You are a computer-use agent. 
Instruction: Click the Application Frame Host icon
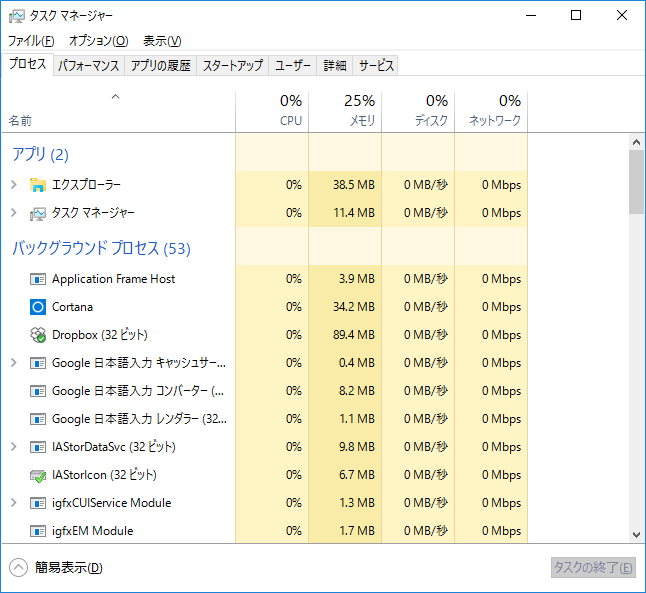(x=38, y=279)
